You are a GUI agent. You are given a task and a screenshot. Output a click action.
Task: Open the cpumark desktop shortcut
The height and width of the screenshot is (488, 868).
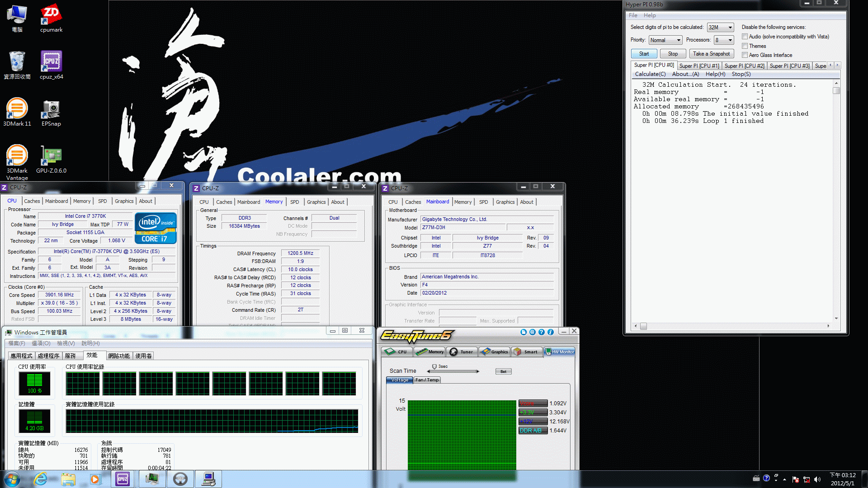pos(51,18)
